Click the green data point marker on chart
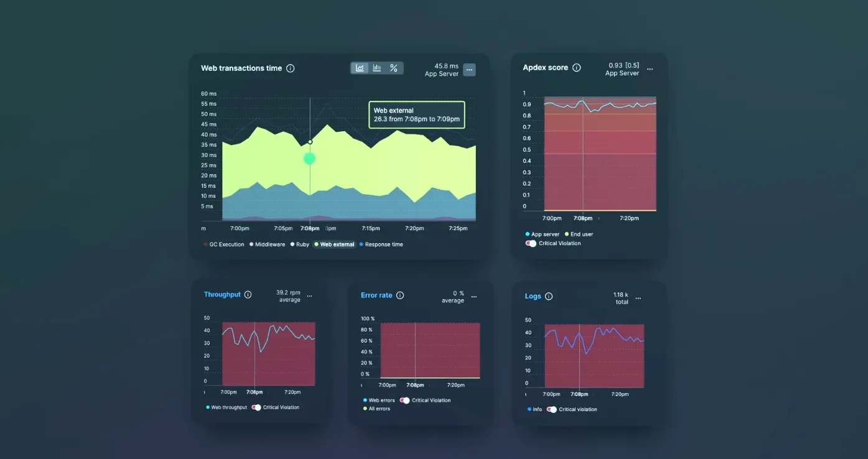 pyautogui.click(x=309, y=159)
